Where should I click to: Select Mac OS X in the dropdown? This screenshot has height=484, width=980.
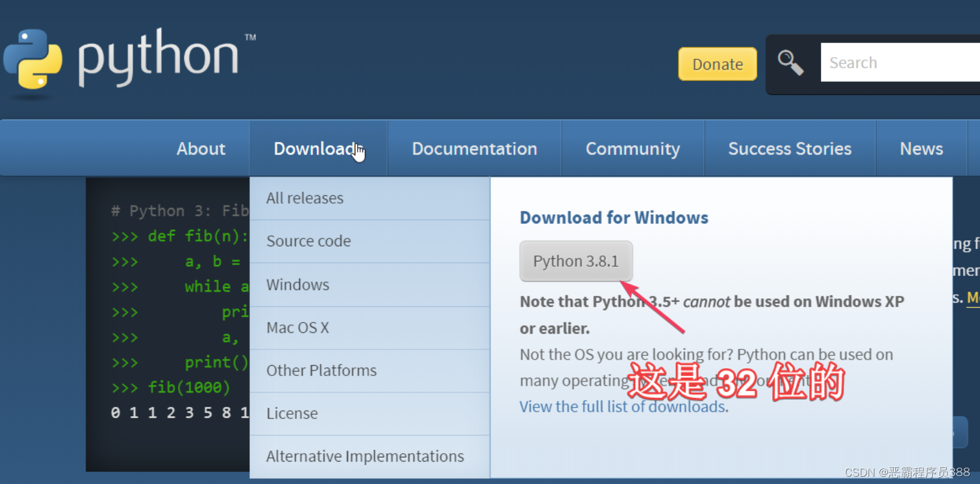click(370, 328)
